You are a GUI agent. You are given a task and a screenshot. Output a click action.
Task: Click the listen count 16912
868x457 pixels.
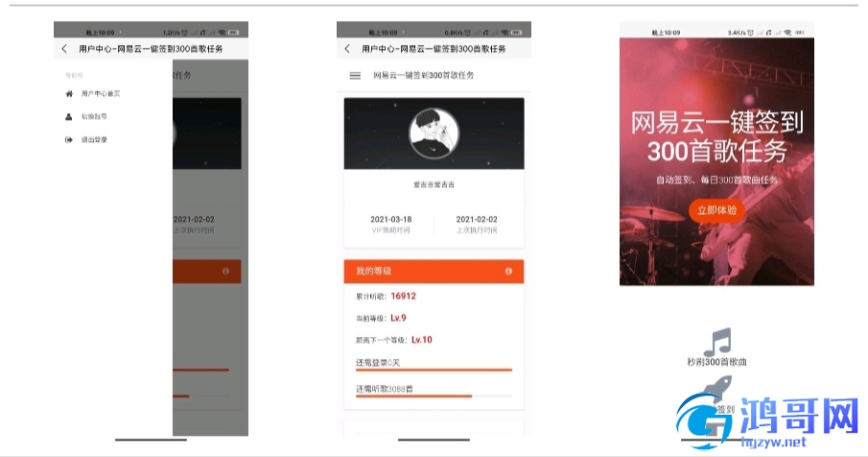403,297
